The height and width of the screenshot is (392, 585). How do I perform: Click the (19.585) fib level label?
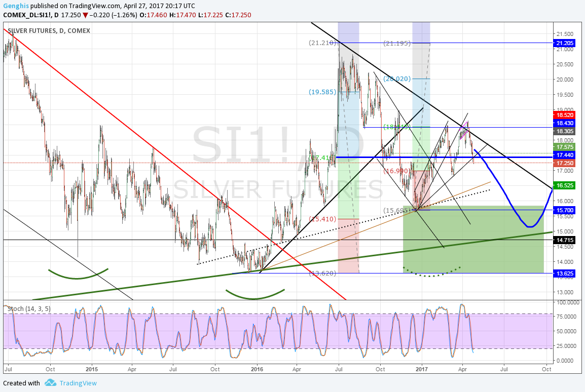pyautogui.click(x=322, y=92)
